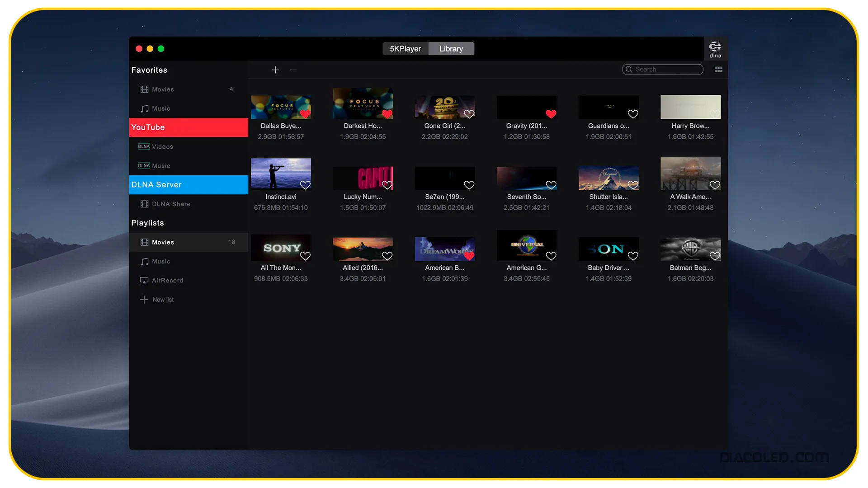Click the Se7en (199... title

click(x=445, y=197)
